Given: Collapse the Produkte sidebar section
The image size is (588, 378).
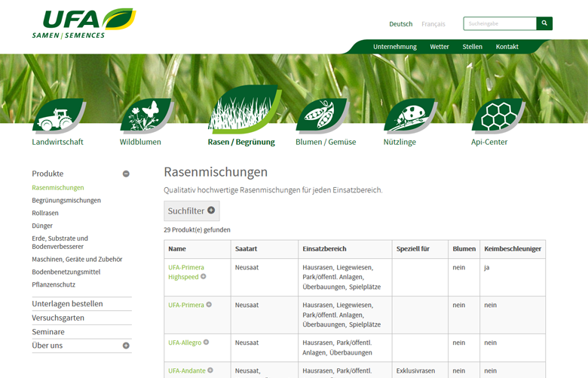Looking at the screenshot, I should pyautogui.click(x=126, y=174).
